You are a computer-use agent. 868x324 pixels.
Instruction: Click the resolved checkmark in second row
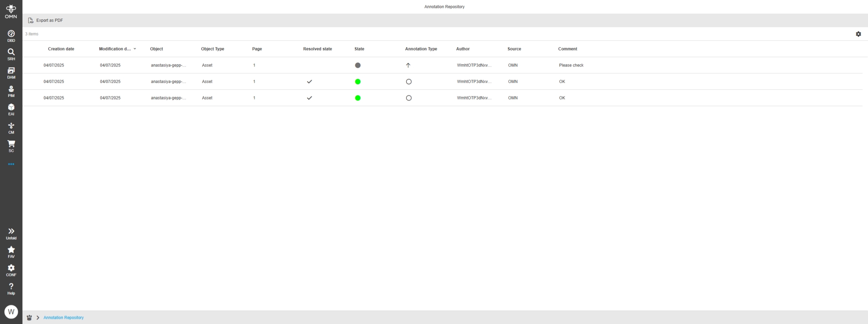(309, 81)
